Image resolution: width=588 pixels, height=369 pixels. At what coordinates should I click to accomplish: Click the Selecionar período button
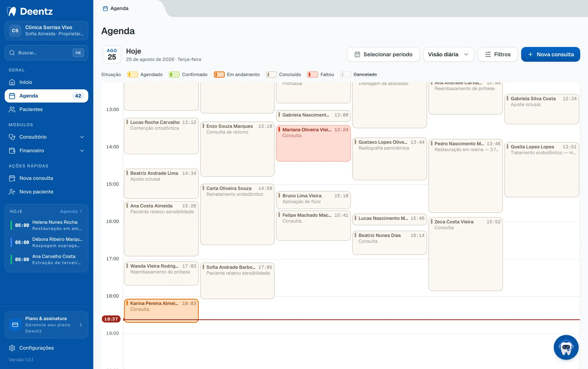(x=383, y=54)
